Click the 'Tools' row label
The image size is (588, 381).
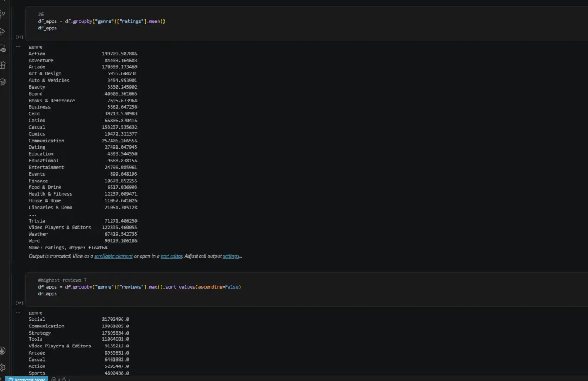[x=36, y=339]
